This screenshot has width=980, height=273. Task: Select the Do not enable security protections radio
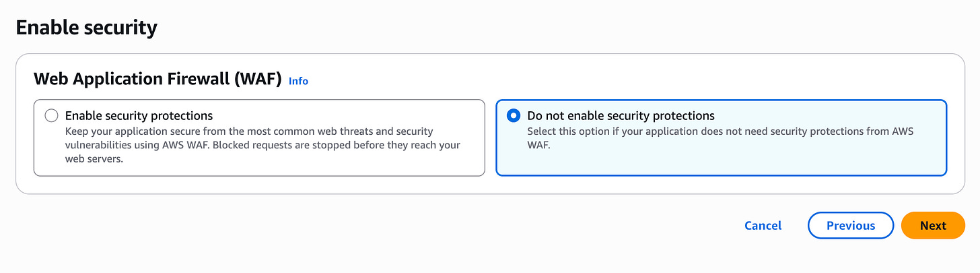pos(514,116)
